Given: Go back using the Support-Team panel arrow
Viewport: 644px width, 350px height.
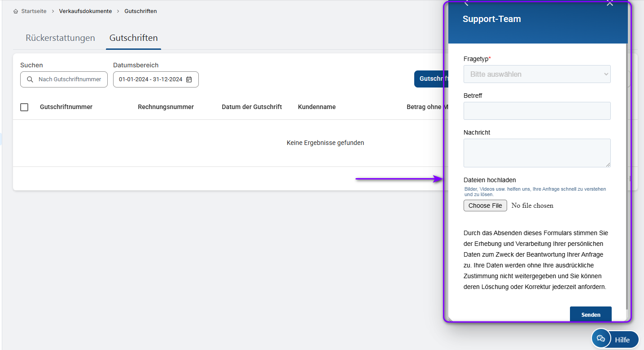Looking at the screenshot, I should coord(467,3).
